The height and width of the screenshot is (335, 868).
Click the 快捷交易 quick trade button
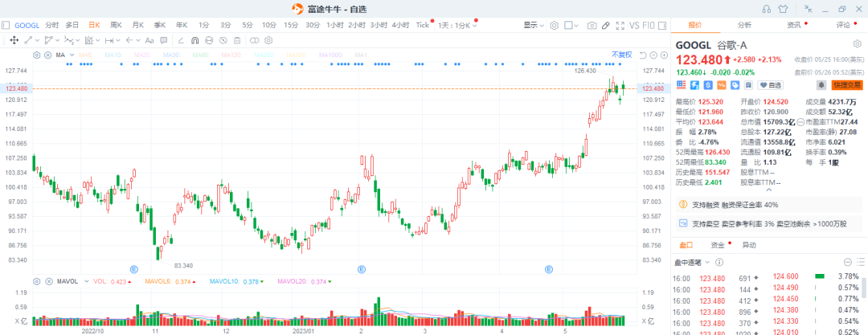(847, 85)
